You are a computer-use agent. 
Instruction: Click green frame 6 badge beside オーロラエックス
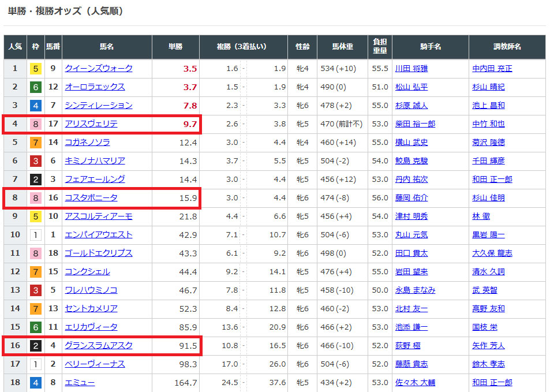[36, 87]
